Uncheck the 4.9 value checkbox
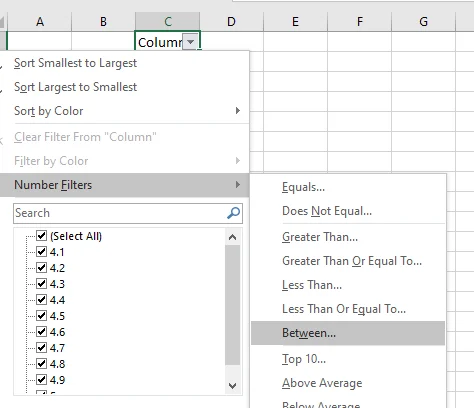The height and width of the screenshot is (408, 474). pyautogui.click(x=42, y=379)
